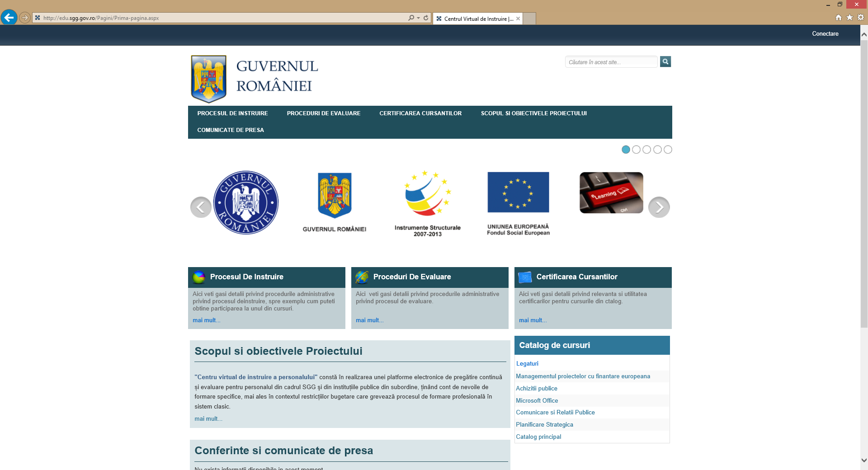Click the browser refresh icon

(x=426, y=18)
